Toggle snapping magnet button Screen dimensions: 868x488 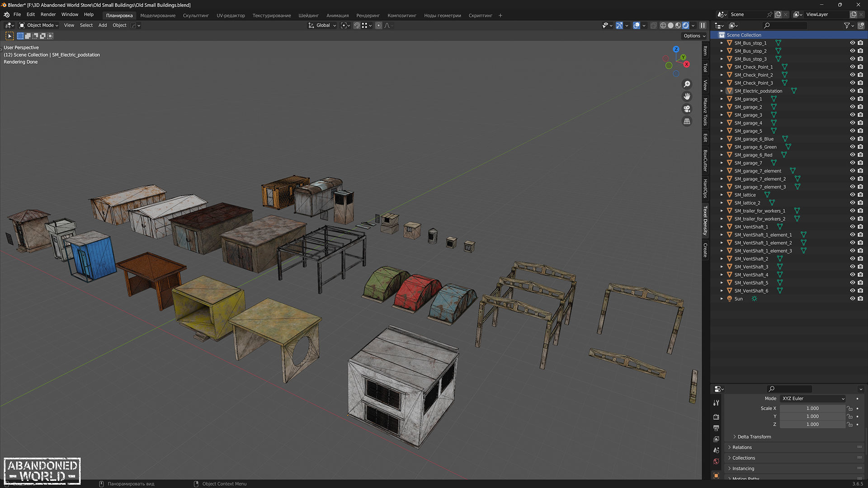pyautogui.click(x=357, y=25)
